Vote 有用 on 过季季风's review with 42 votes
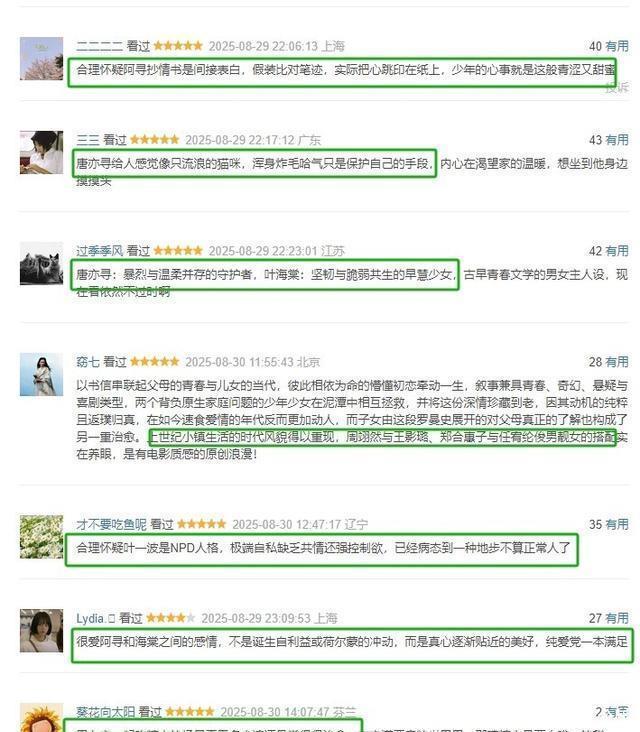This screenshot has height=732, width=640. [x=617, y=251]
